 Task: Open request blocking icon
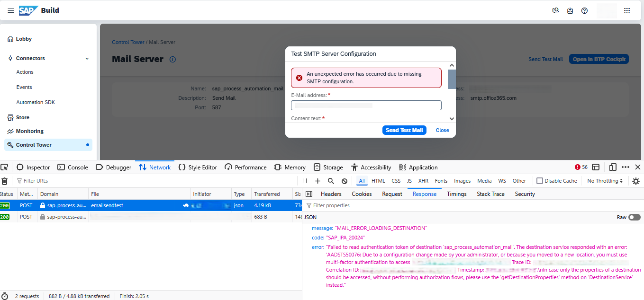coord(345,181)
